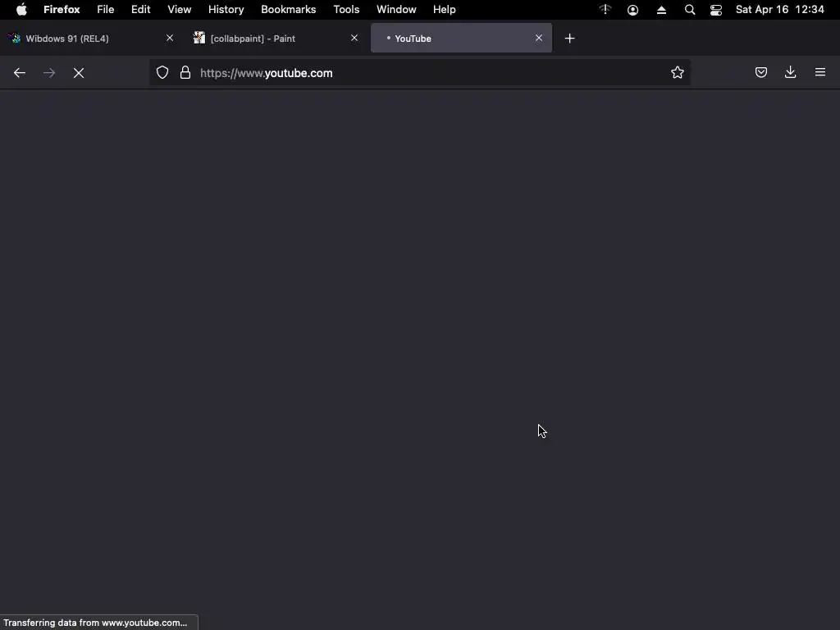840x630 pixels.
Task: Open the Downloads panel
Action: point(790,72)
